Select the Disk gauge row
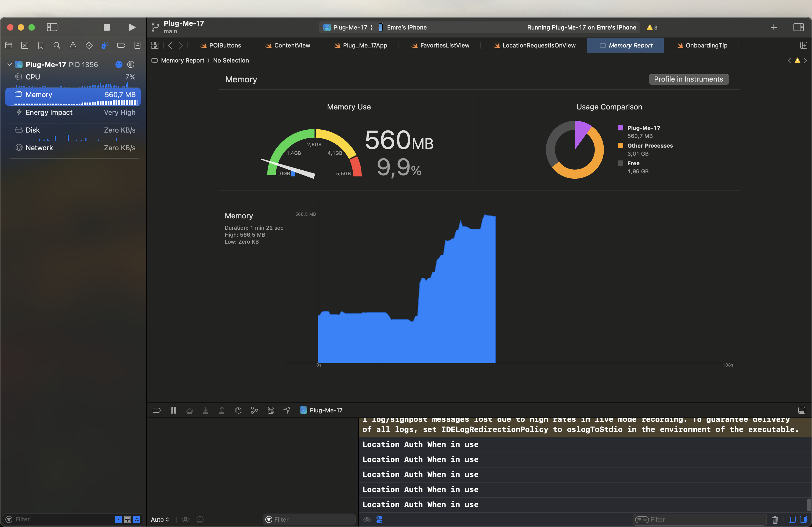Viewport: 812px width, 527px height. click(x=73, y=133)
